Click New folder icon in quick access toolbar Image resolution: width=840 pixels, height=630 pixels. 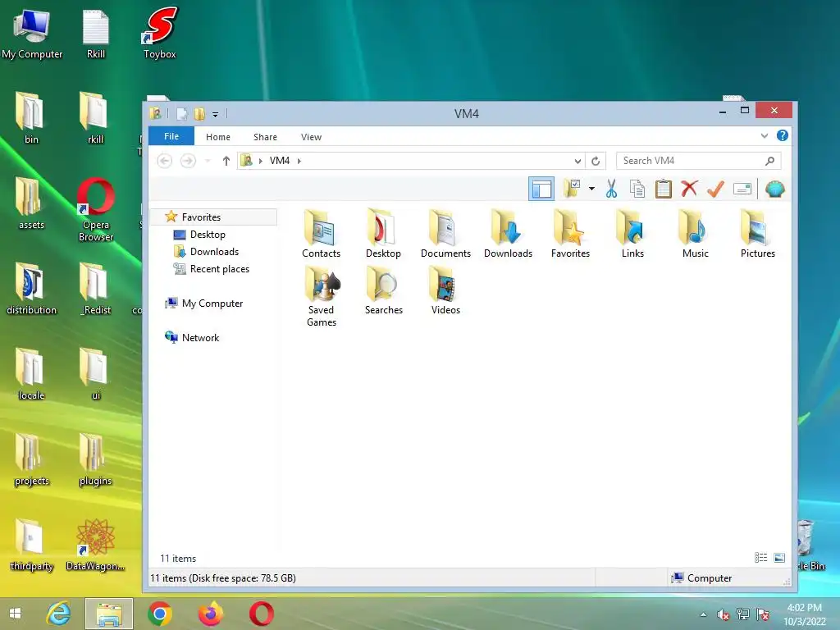click(x=199, y=113)
